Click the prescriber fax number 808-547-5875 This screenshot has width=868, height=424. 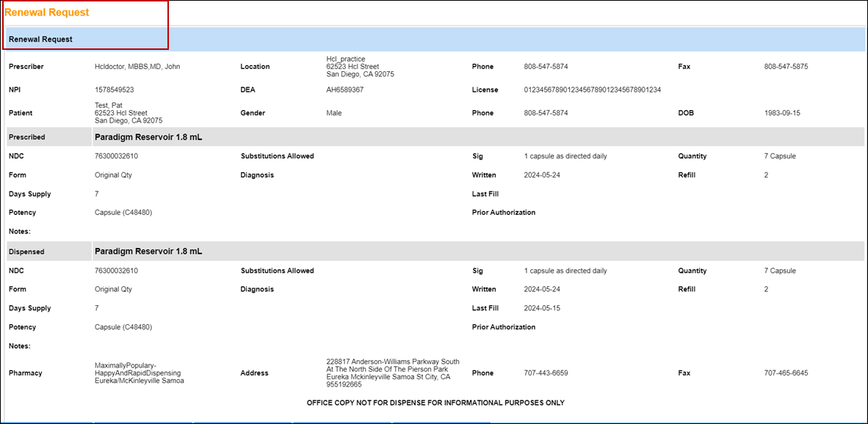click(786, 67)
